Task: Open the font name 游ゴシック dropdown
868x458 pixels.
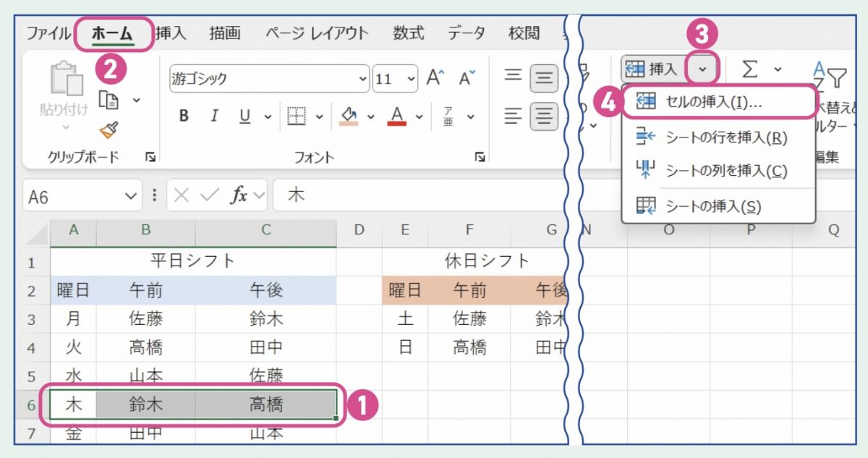Action: click(362, 79)
